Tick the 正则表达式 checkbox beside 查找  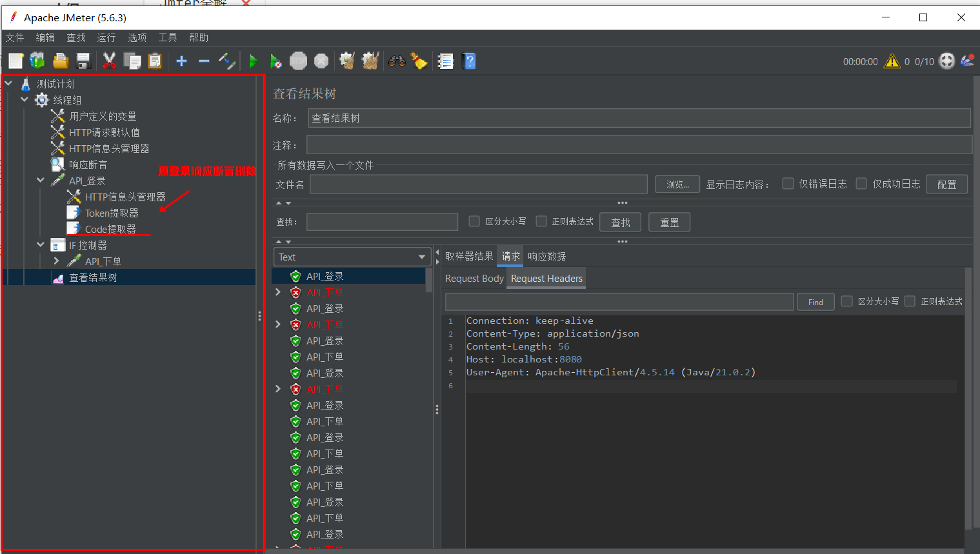point(541,221)
